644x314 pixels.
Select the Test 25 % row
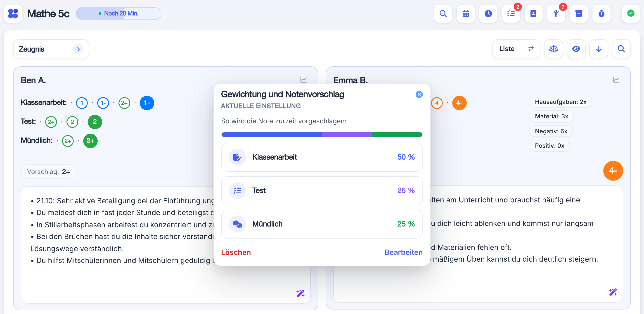pyautogui.click(x=322, y=191)
